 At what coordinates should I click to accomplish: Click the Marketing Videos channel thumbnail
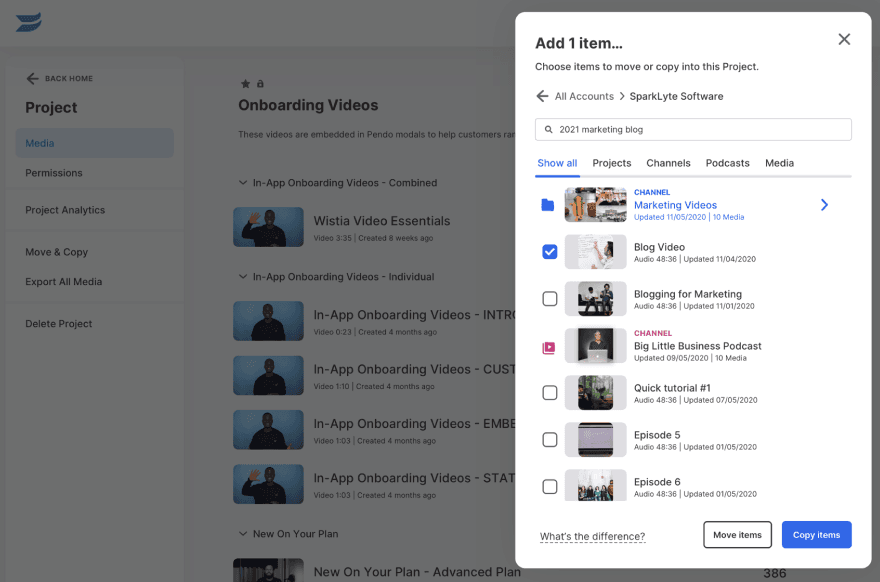pos(595,205)
